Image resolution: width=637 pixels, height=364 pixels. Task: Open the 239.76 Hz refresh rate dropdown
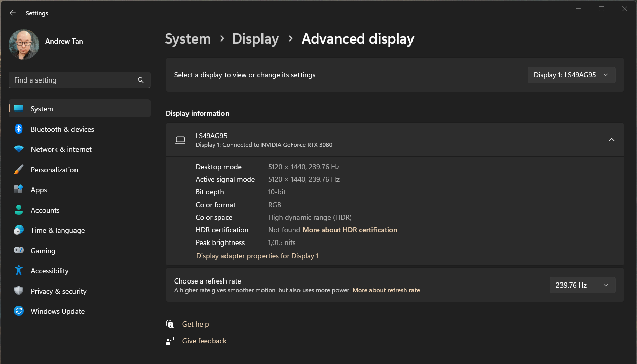point(582,285)
